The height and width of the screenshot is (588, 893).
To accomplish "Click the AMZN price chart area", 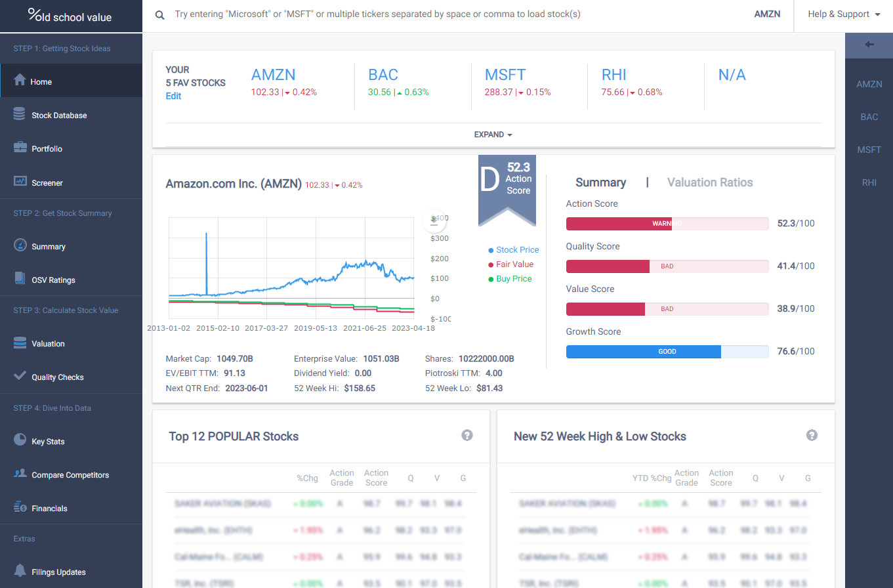I will (291, 268).
